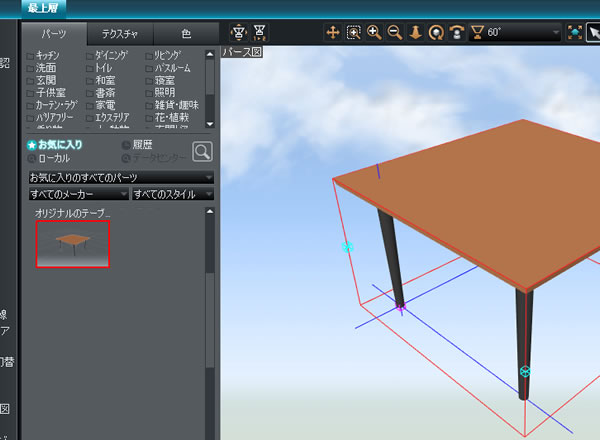Click the zoom in magnifier icon
Viewport: 600px width, 440px height.
pos(374,32)
